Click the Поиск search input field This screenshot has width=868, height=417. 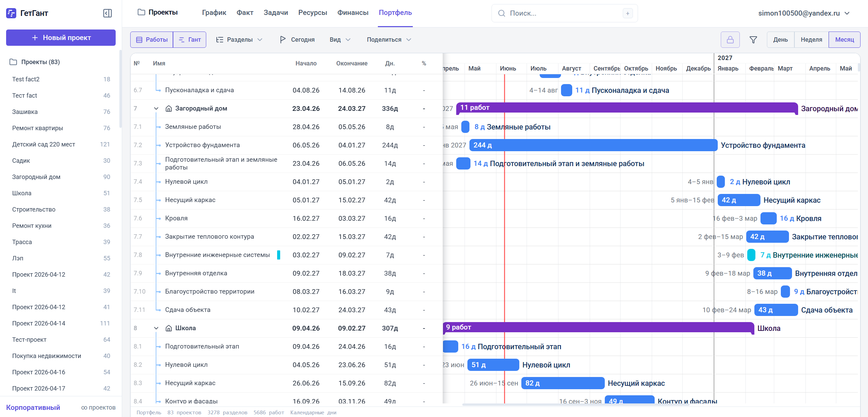tap(564, 13)
